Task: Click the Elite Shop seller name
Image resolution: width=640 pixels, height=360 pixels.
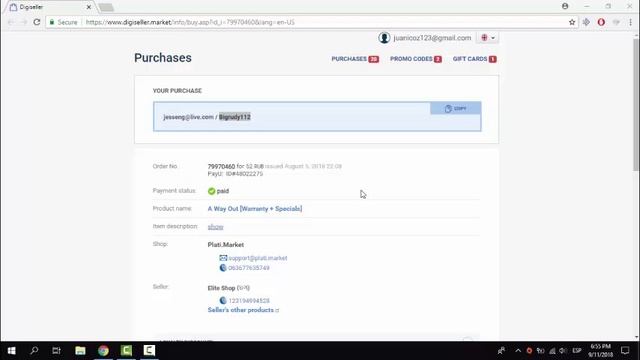Action: click(221, 288)
